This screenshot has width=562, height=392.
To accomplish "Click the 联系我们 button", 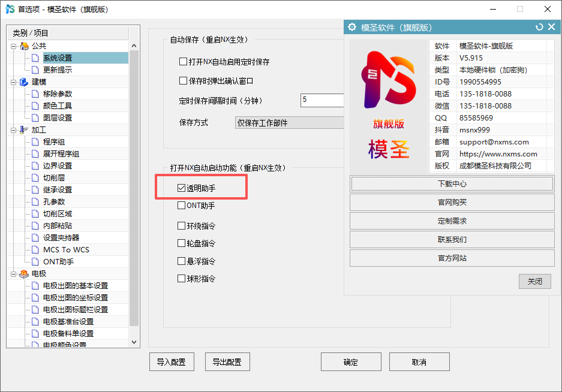I will tap(452, 240).
